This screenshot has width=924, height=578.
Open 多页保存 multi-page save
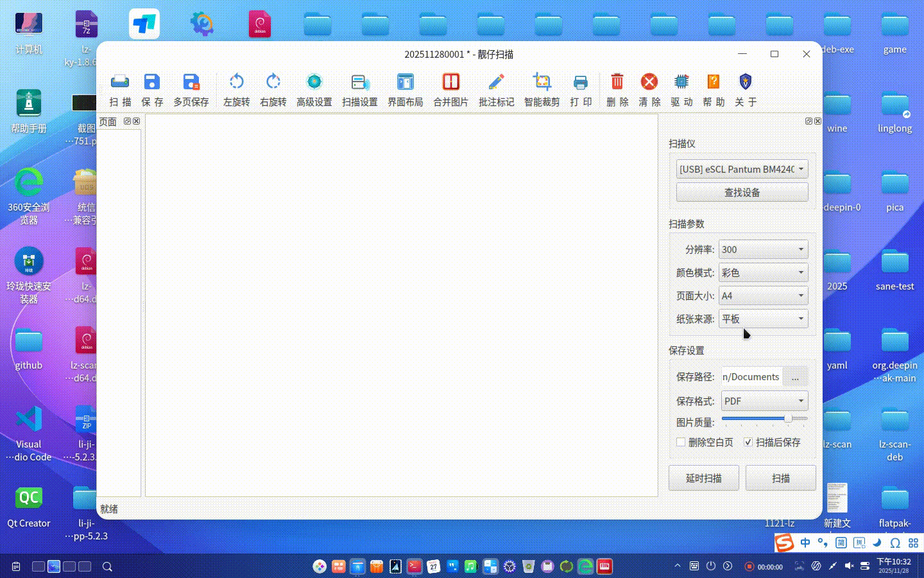pyautogui.click(x=191, y=89)
